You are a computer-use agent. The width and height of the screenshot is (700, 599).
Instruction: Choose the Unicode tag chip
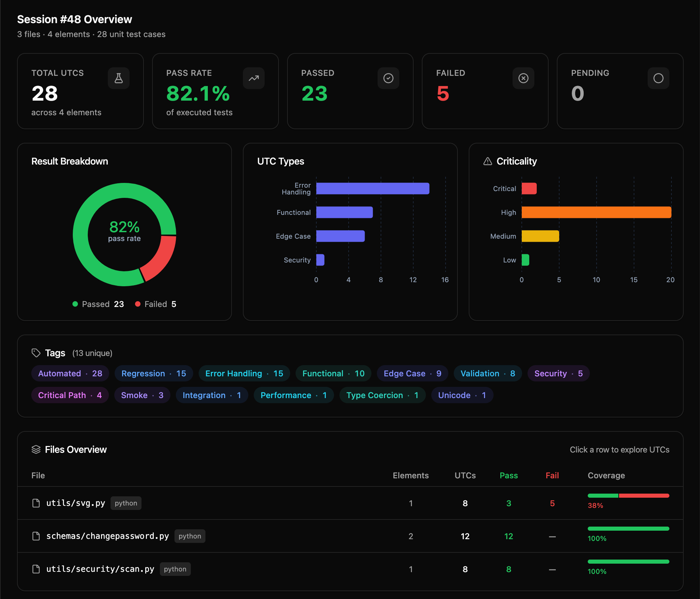click(x=462, y=395)
